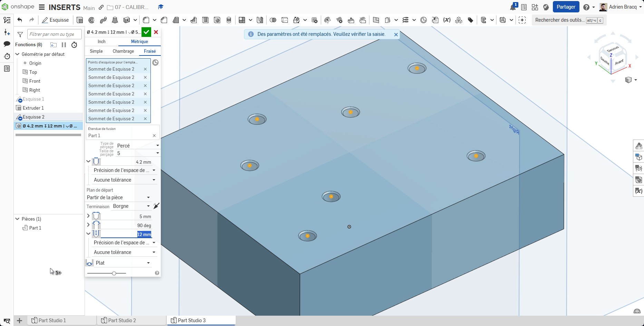Image resolution: width=644 pixels, height=326 pixels.
Task: Toggle the rollback pause icon in Fonctions
Action: pos(64,45)
